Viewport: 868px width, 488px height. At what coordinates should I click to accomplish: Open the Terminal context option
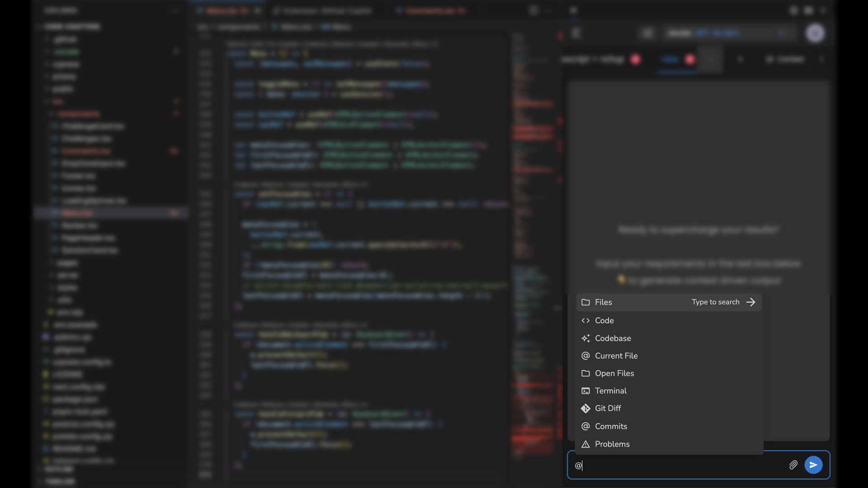pos(610,391)
